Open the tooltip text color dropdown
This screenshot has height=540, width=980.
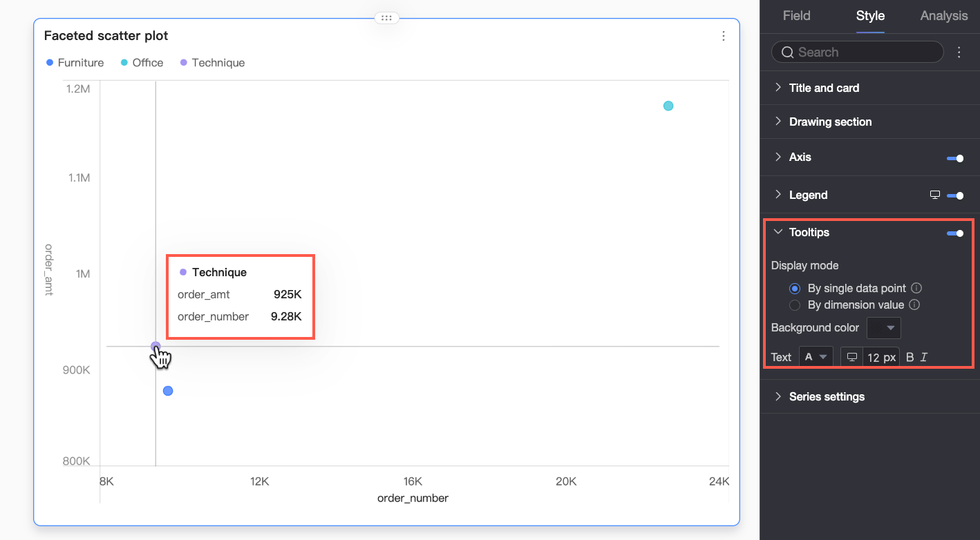pyautogui.click(x=816, y=357)
